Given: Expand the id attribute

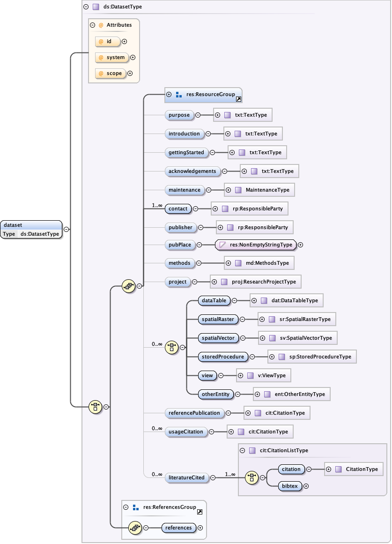Looking at the screenshot, I should tap(125, 42).
